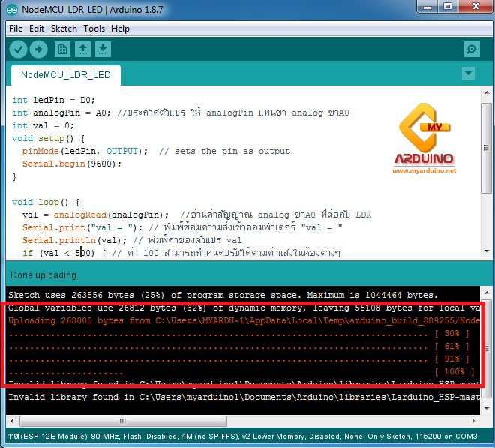Screen dimensions: 495x448
Task: Create a new sketch with New icon
Action: coord(63,50)
